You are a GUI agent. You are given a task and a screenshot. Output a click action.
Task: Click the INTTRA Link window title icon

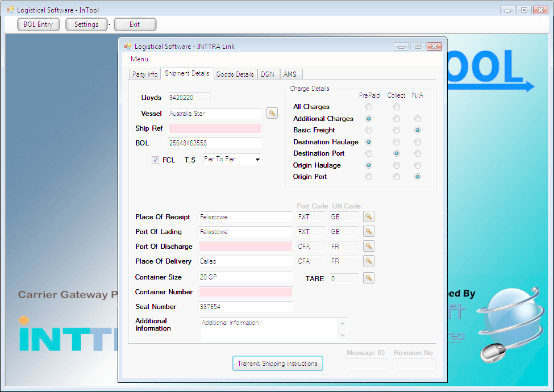pyautogui.click(x=127, y=46)
